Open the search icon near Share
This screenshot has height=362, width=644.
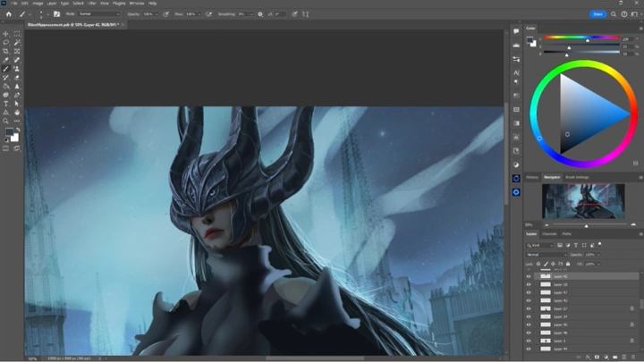pyautogui.click(x=614, y=14)
